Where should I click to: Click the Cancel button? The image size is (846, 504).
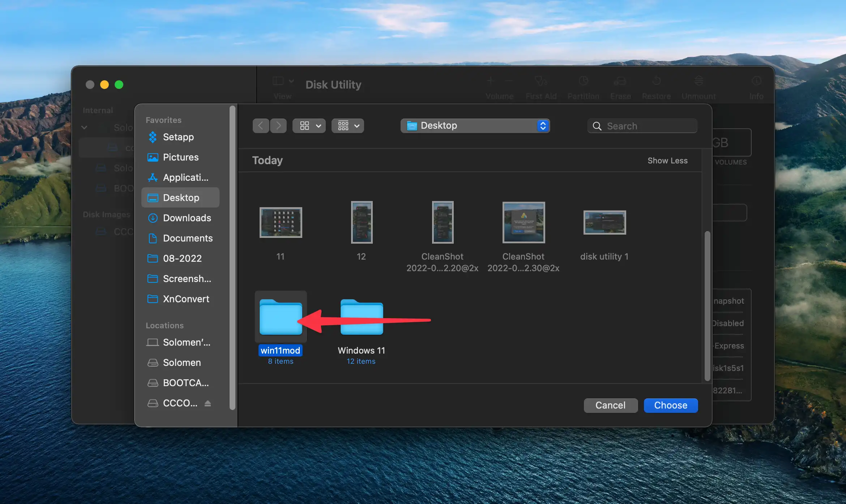tap(611, 405)
